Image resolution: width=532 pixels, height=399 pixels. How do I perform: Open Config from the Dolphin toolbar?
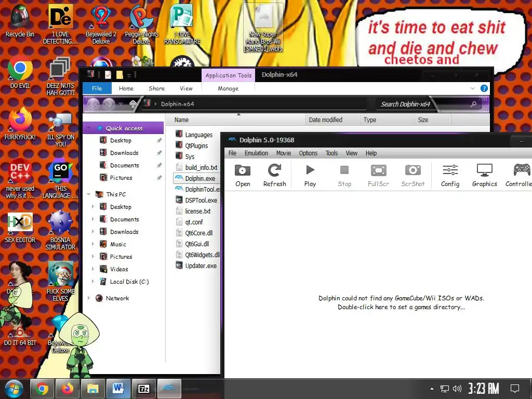pos(450,176)
